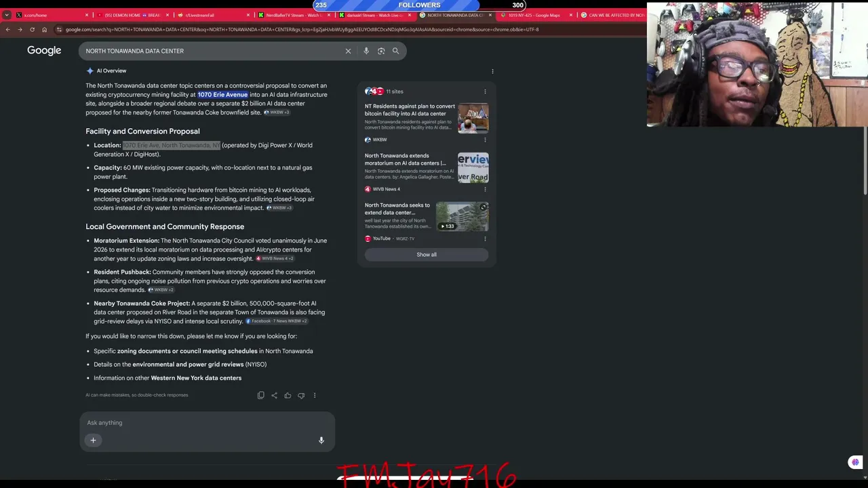Viewport: 868px width, 488px height.
Task: Click Show all sources button
Action: [x=427, y=255]
